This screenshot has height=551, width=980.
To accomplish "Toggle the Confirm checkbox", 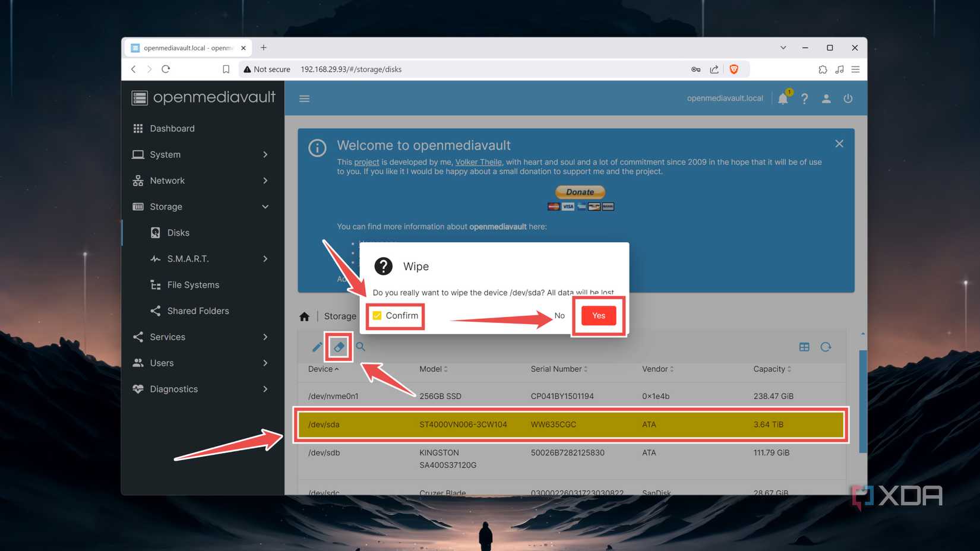I will pos(377,315).
